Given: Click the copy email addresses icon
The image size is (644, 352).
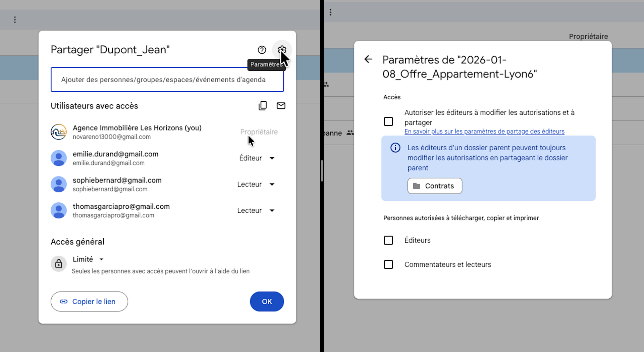Looking at the screenshot, I should (263, 106).
